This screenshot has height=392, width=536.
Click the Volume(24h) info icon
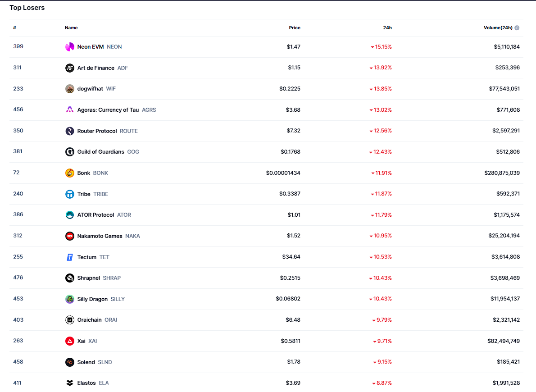click(517, 28)
